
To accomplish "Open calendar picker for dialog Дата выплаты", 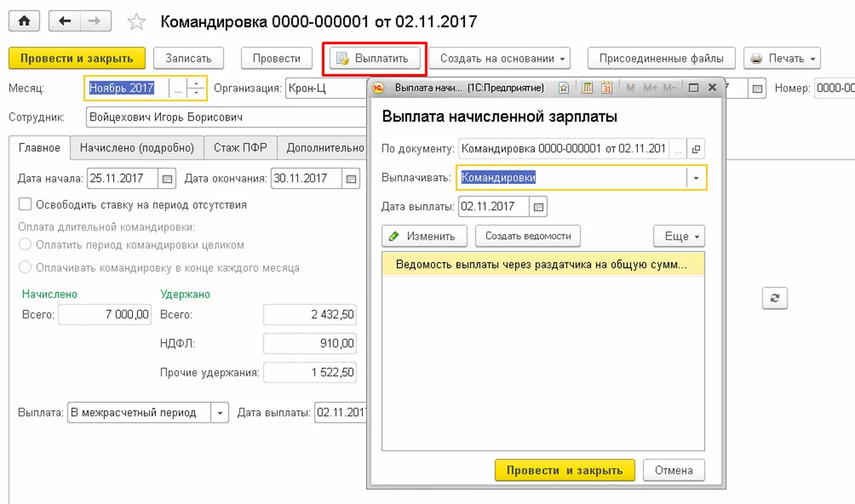I will tap(538, 207).
